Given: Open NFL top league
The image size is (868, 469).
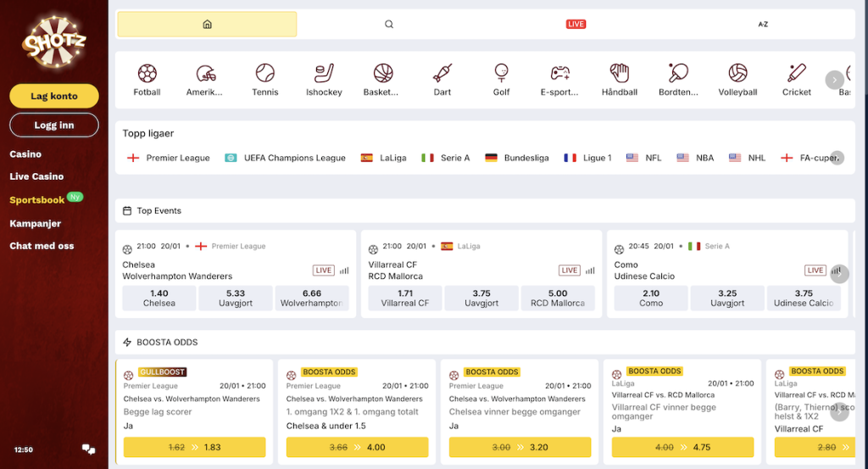Looking at the screenshot, I should (x=644, y=158).
